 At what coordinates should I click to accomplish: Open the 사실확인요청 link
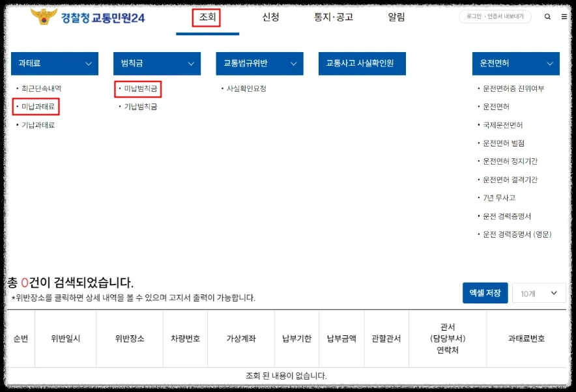[x=247, y=88]
